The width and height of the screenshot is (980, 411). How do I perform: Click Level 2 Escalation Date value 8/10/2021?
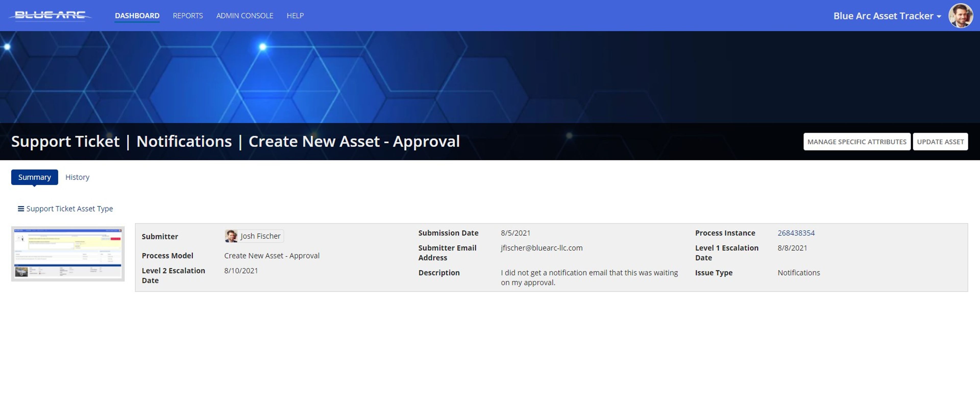(x=241, y=271)
